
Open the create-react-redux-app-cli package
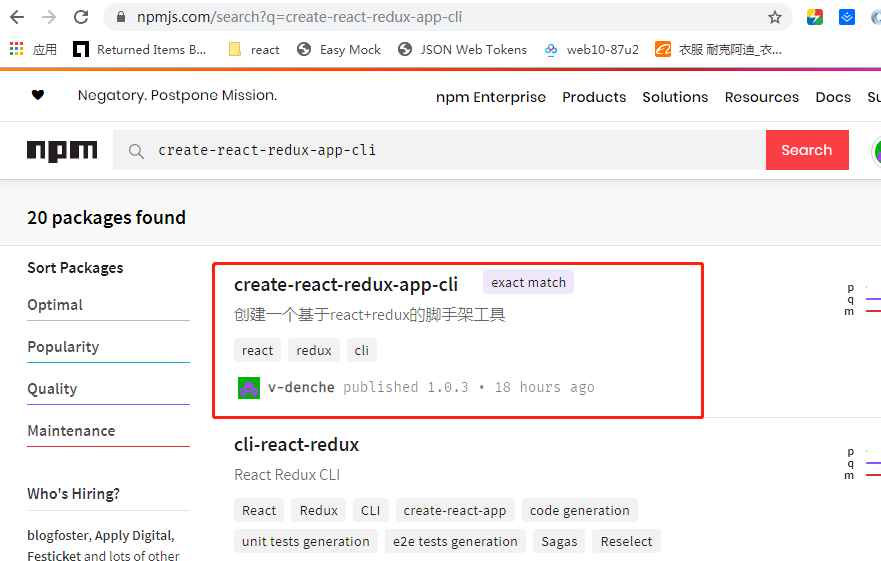(346, 284)
